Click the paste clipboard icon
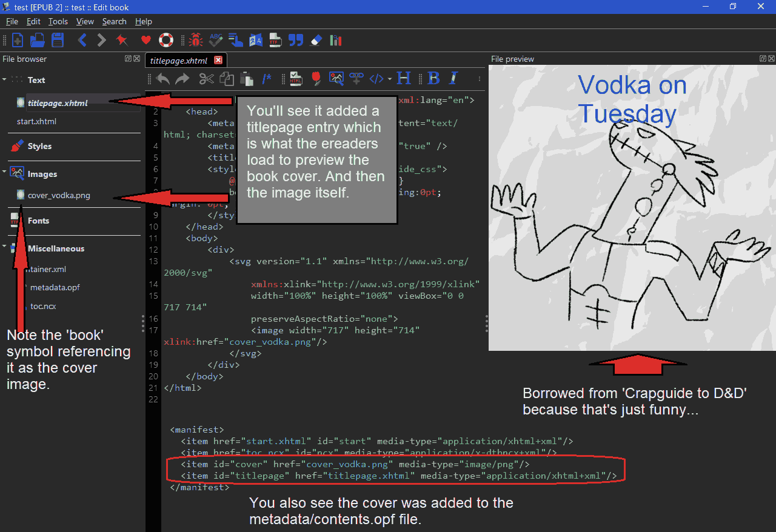This screenshot has width=776, height=532. pos(246,78)
